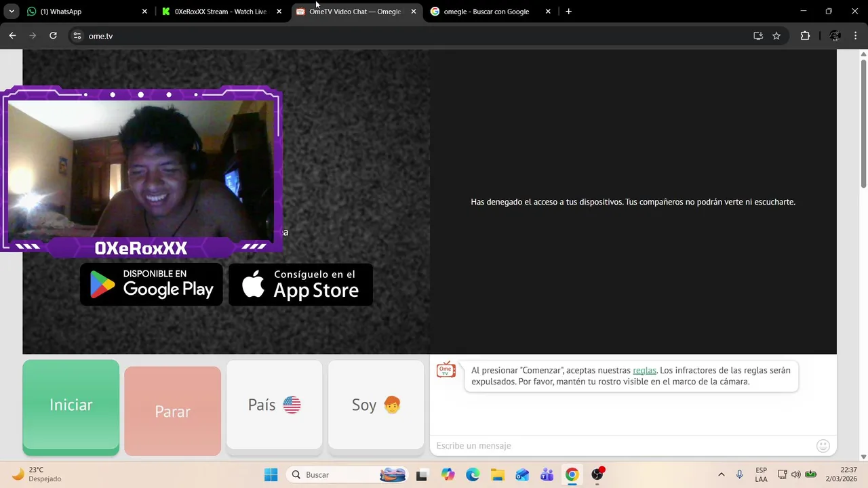Screen dimensions: 868x488
Task: Click the Chrome taskbar icon
Action: pyautogui.click(x=572, y=474)
